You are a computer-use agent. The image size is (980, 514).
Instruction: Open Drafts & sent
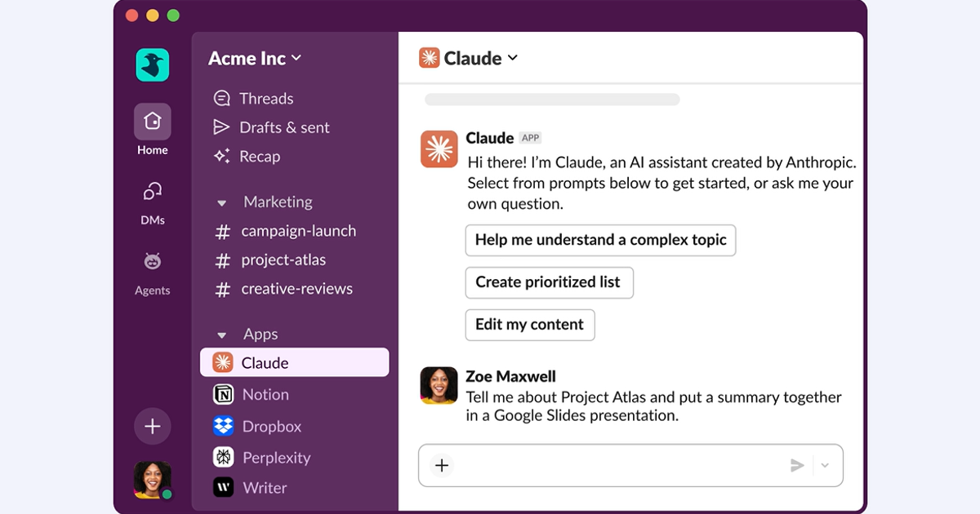click(x=283, y=127)
